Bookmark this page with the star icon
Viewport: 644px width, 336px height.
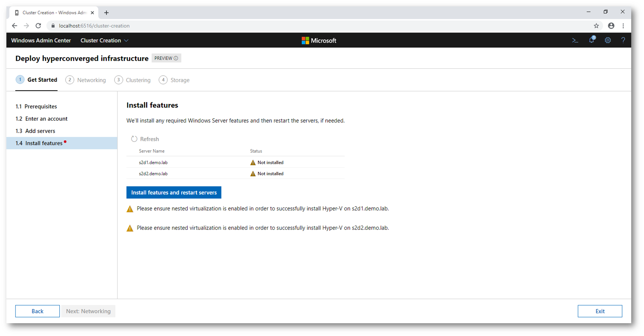point(596,26)
